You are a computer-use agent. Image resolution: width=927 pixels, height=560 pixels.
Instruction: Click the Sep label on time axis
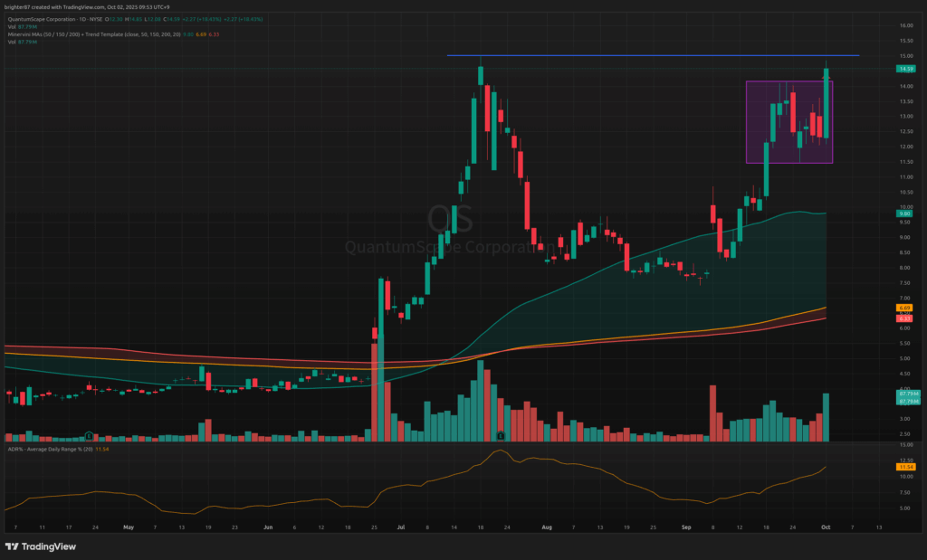(687, 526)
